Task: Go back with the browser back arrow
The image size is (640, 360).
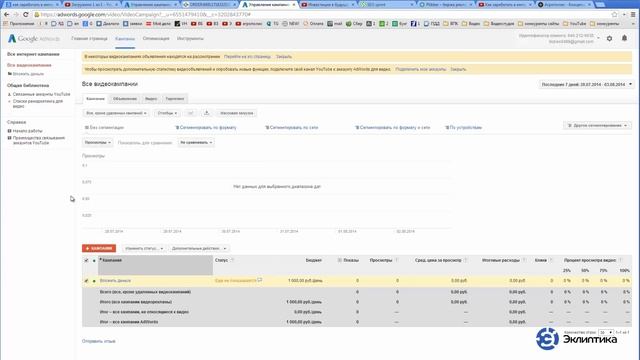Action: 7,14
